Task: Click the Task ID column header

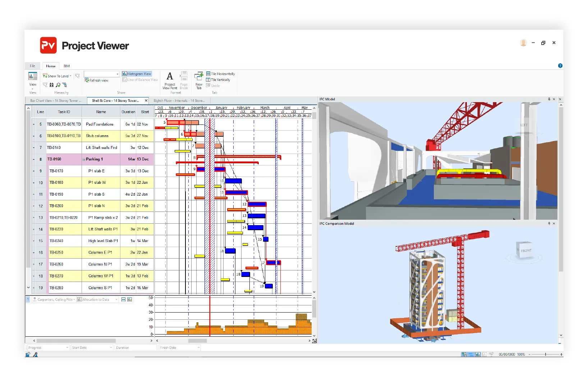Action: pos(64,112)
